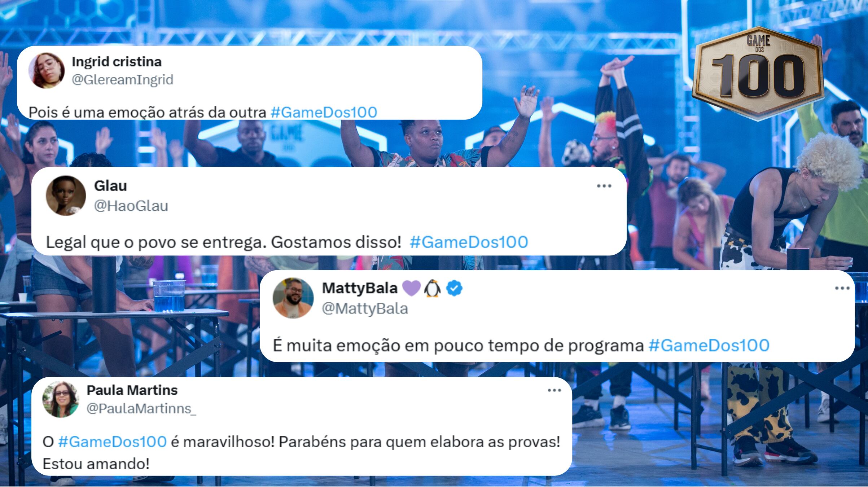Viewport: 868px width, 487px height.
Task: Open the more options menu on Glau's tweet
Action: [604, 186]
